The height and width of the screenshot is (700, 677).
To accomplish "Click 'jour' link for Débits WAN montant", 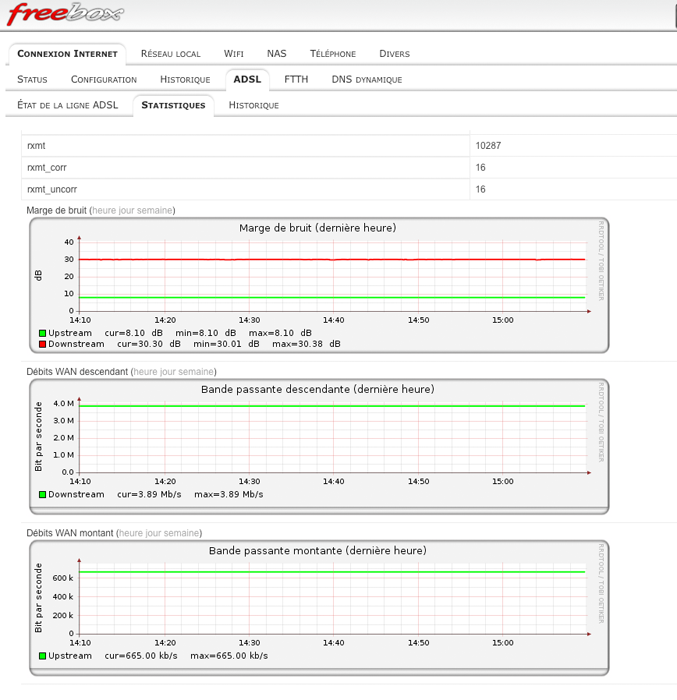I will [154, 533].
